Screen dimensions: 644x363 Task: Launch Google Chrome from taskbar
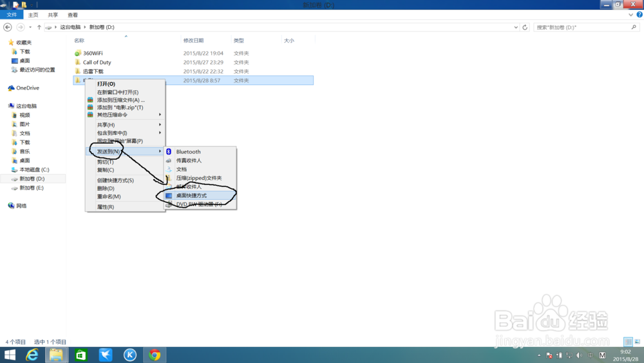155,355
